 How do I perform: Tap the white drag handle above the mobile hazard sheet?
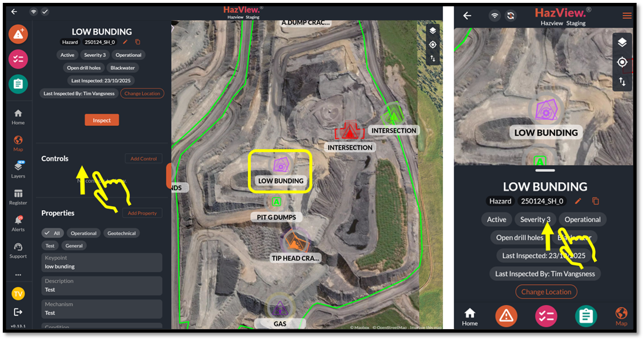pyautogui.click(x=545, y=171)
